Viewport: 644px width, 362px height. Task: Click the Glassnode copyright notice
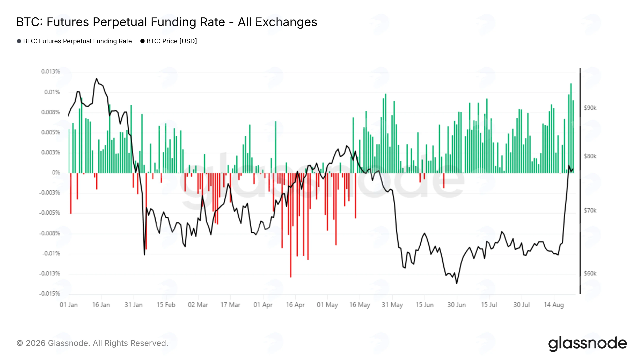[x=92, y=343]
